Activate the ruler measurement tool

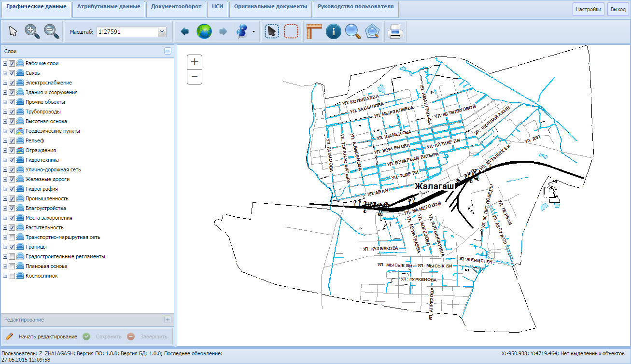coord(313,31)
